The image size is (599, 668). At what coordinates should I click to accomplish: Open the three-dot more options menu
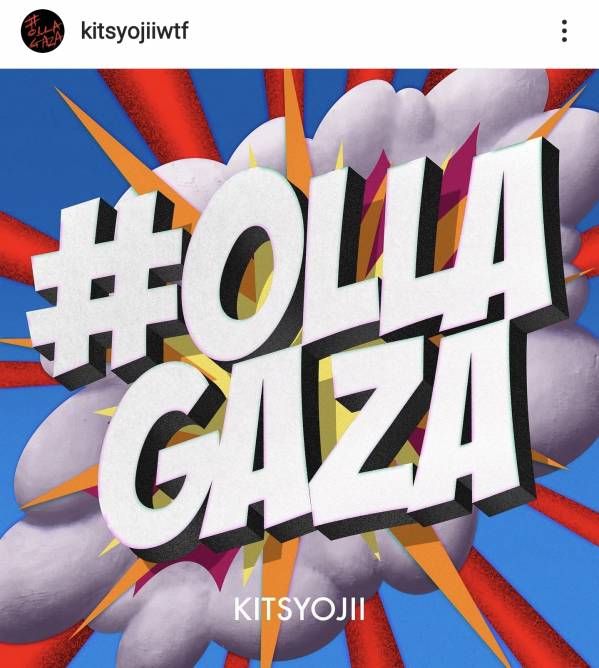(564, 31)
